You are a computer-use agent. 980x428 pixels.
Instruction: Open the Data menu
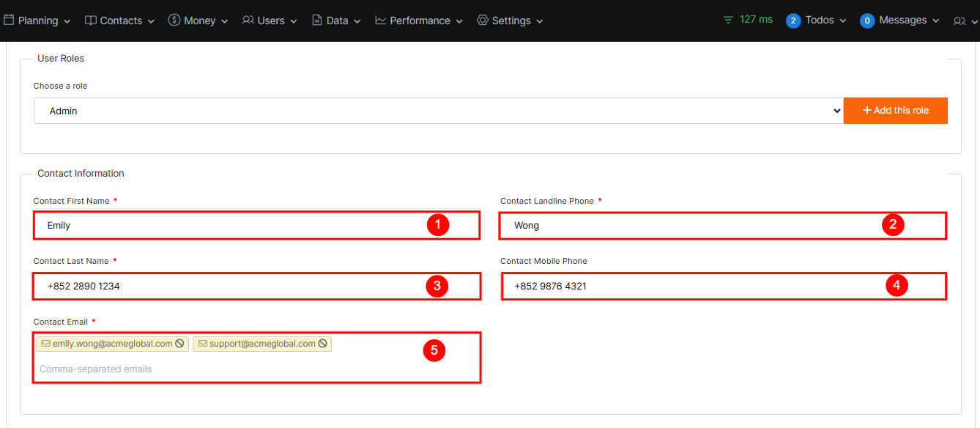[x=336, y=21]
